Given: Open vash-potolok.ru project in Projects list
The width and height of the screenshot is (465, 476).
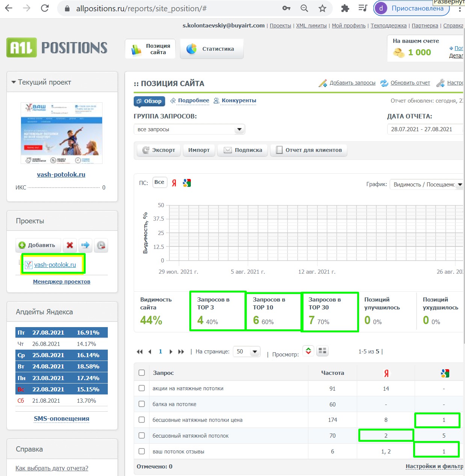Looking at the screenshot, I should click(x=55, y=265).
